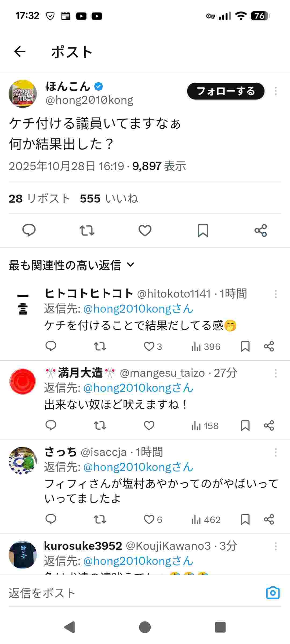
Task: Like the main post by ほんこん
Action: tap(145, 230)
